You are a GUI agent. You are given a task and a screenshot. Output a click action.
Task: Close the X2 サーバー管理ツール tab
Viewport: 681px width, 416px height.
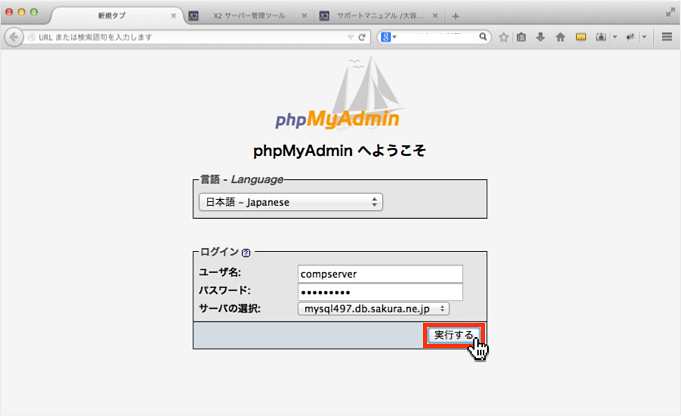coord(304,16)
